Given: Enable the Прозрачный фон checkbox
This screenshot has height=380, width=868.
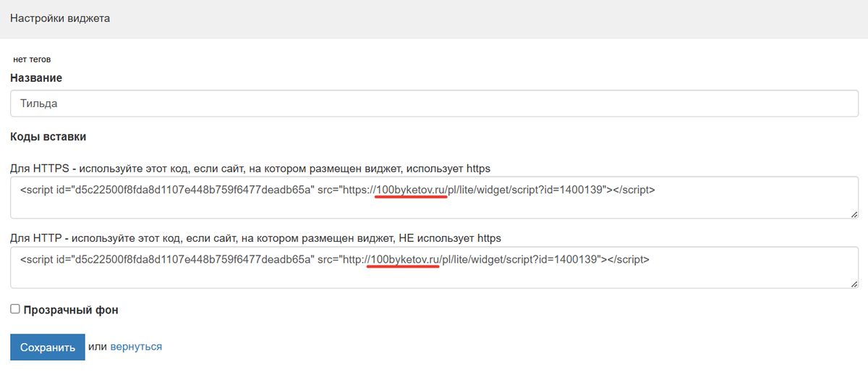Looking at the screenshot, I should [x=15, y=309].
